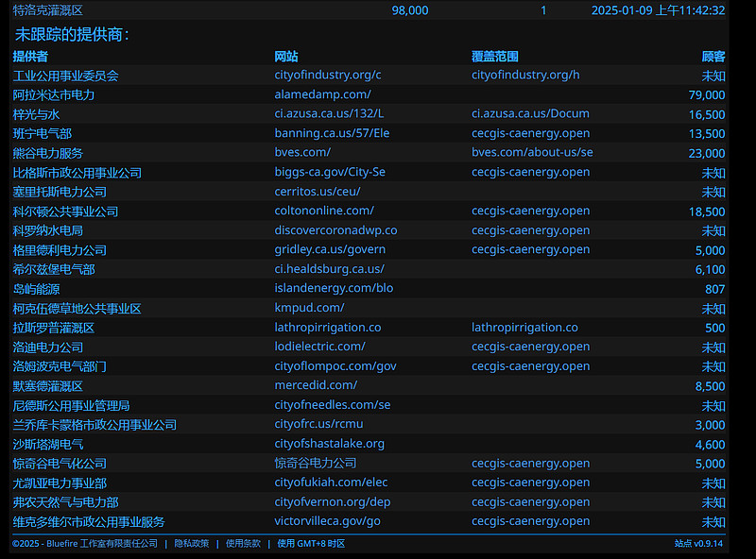Image resolution: width=756 pixels, height=559 pixels.
Task: Open the 特洛克灌溉区 tracked provider
Action: (x=48, y=10)
